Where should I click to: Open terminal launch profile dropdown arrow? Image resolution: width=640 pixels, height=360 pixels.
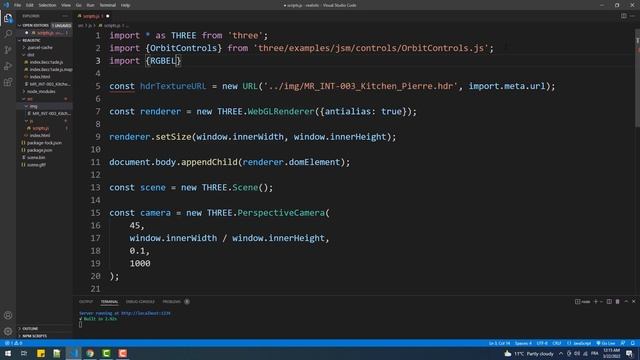tap(601, 302)
